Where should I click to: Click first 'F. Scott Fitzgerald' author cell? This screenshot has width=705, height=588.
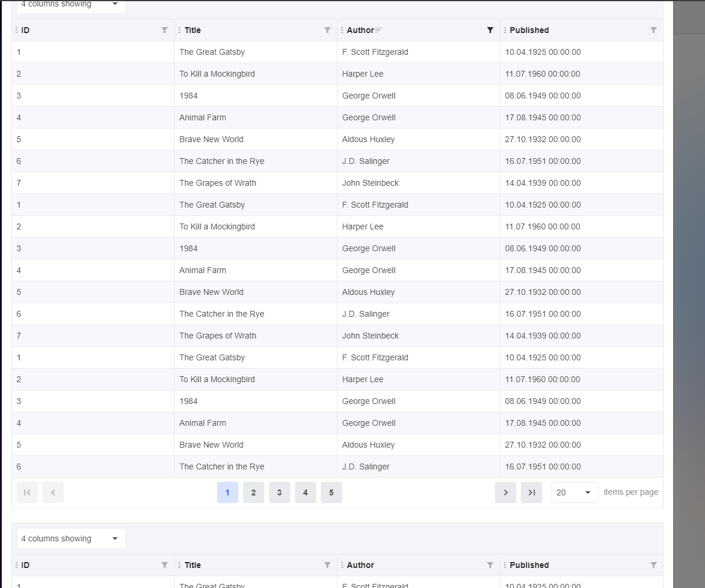point(419,52)
